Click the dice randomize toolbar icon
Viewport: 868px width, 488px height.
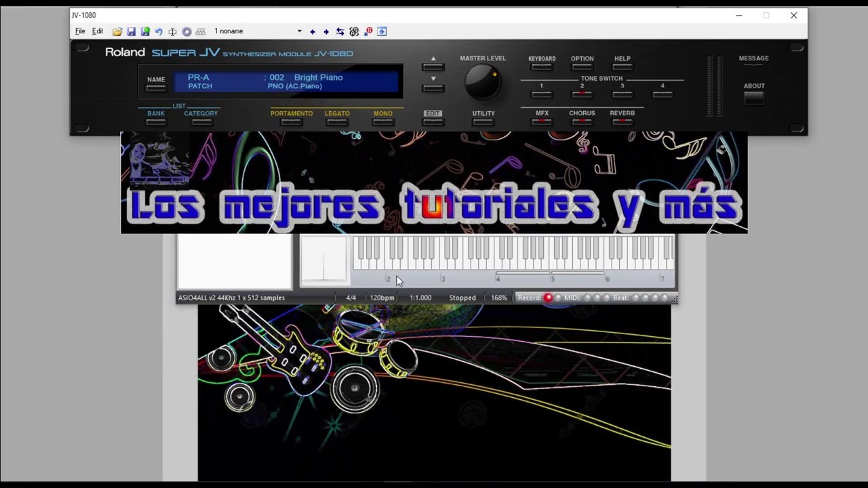pos(354,32)
